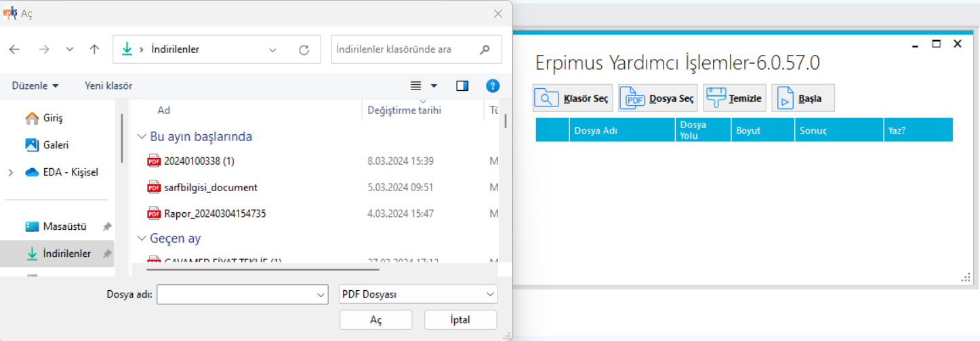This screenshot has width=980, height=341.
Task: Click the search magnifier icon
Action: (x=485, y=49)
